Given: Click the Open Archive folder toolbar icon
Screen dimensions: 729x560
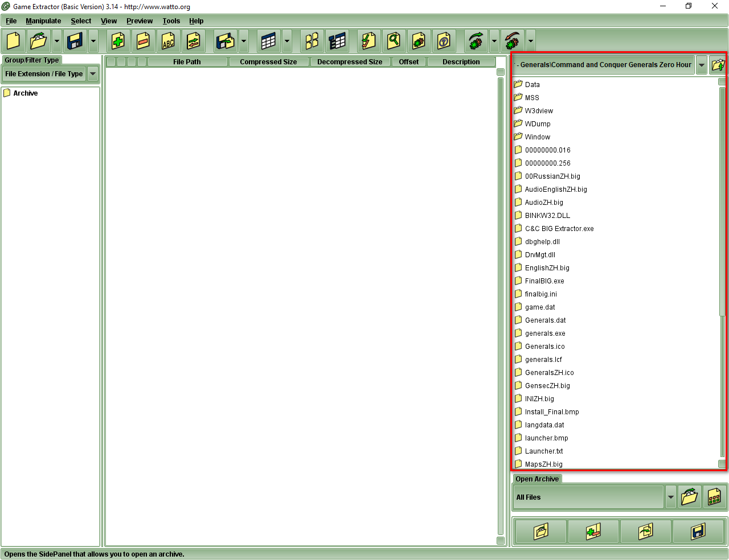Looking at the screenshot, I should 39,41.
